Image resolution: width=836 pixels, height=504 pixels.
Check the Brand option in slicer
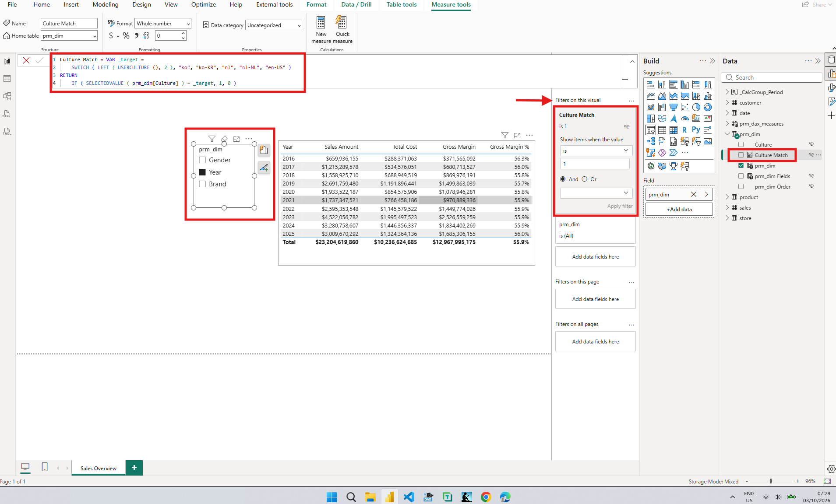click(202, 184)
